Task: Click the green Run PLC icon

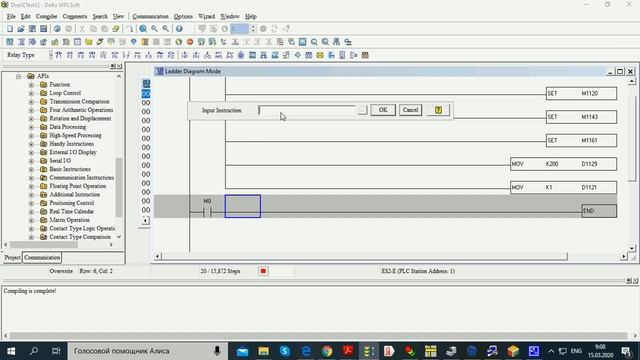Action: (178, 42)
